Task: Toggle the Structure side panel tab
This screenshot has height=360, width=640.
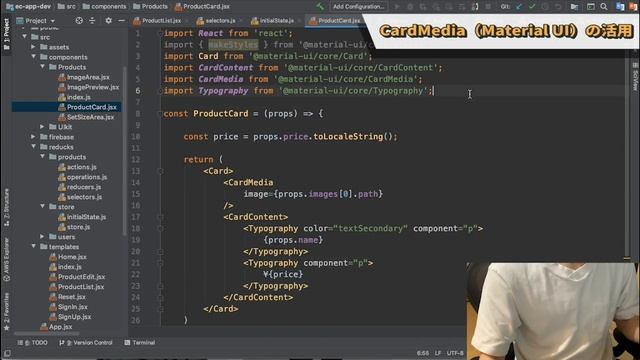Action: click(6, 207)
